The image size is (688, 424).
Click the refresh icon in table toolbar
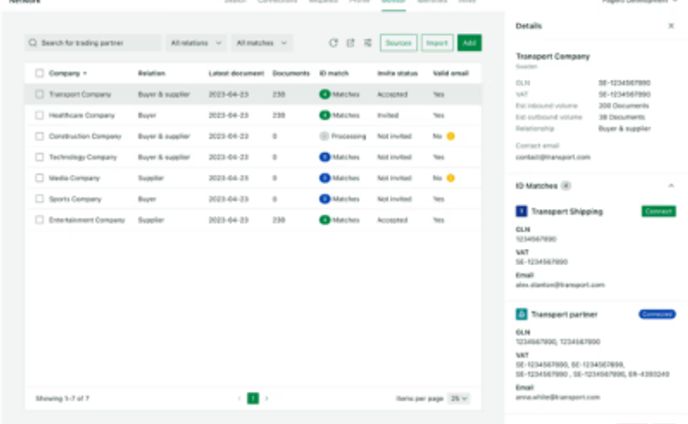334,43
